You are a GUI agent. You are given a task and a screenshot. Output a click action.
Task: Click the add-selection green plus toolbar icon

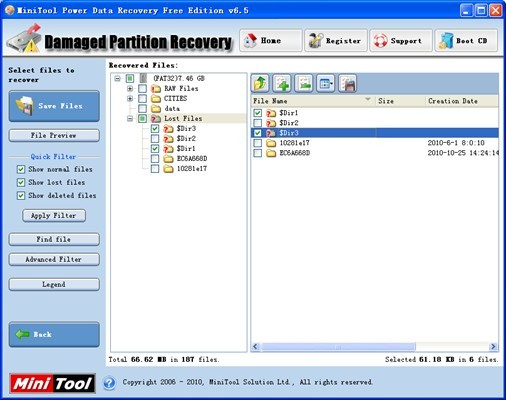click(x=282, y=83)
